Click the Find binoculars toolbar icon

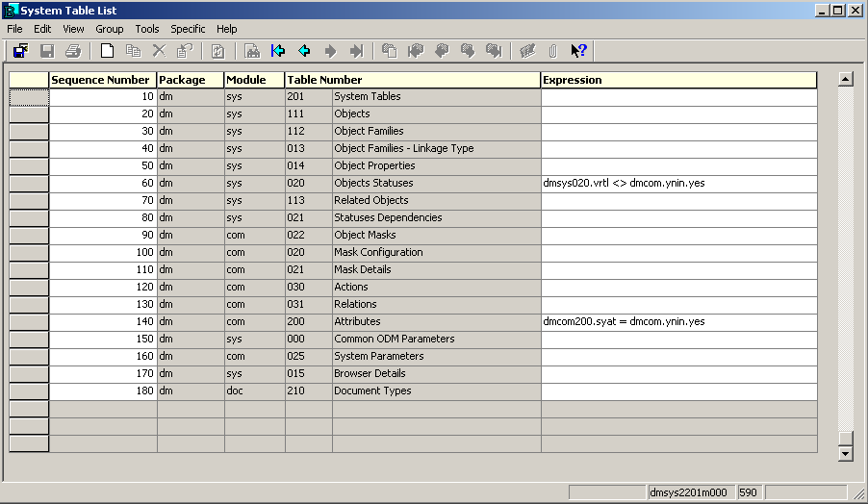251,51
